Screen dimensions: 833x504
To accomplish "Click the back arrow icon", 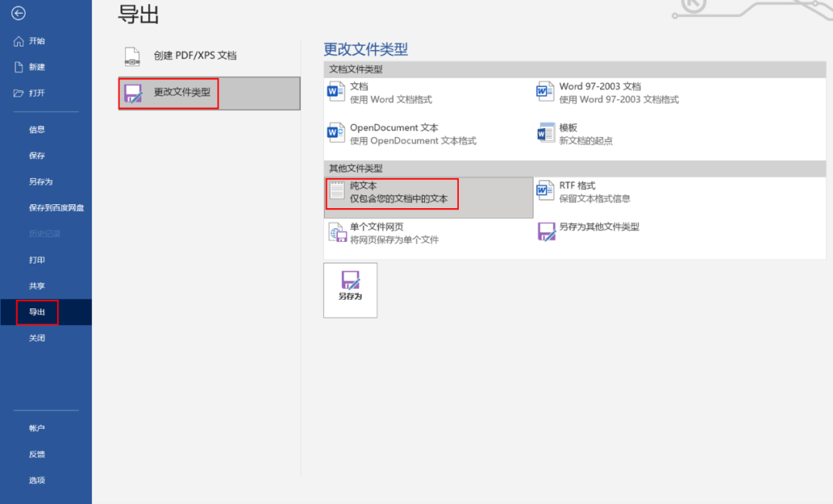I will (x=19, y=13).
